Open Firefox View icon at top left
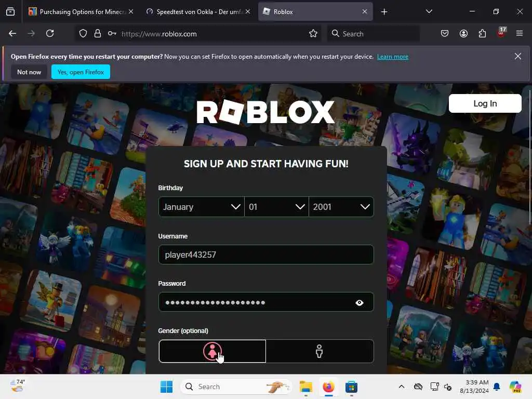Image resolution: width=532 pixels, height=399 pixels. [x=10, y=12]
